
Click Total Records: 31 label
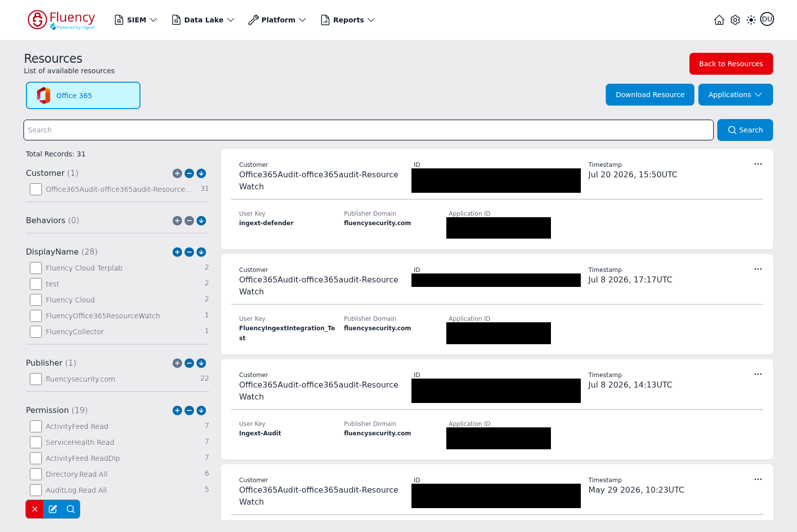click(56, 154)
